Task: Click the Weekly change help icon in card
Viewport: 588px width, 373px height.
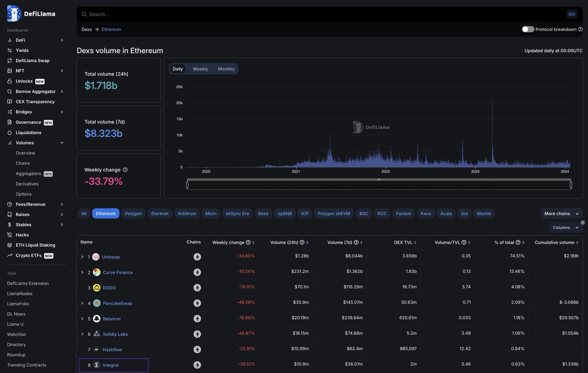Action: click(x=125, y=170)
